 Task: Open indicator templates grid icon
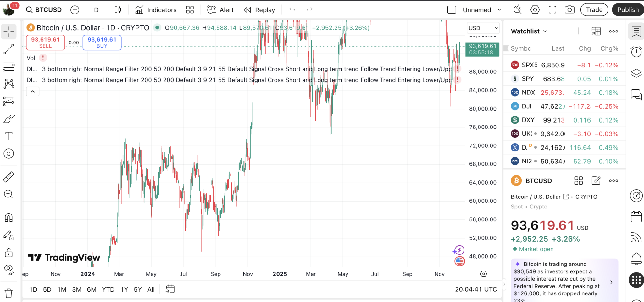190,10
